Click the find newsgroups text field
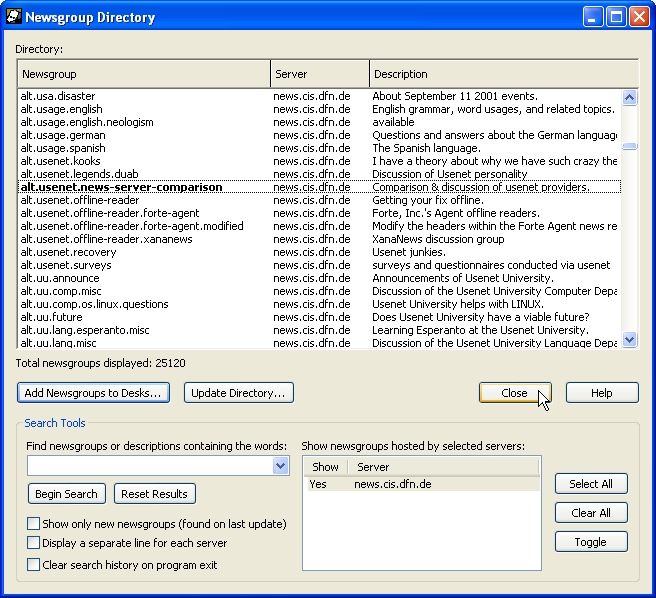Screen dimensions: 656x598 [x=149, y=466]
